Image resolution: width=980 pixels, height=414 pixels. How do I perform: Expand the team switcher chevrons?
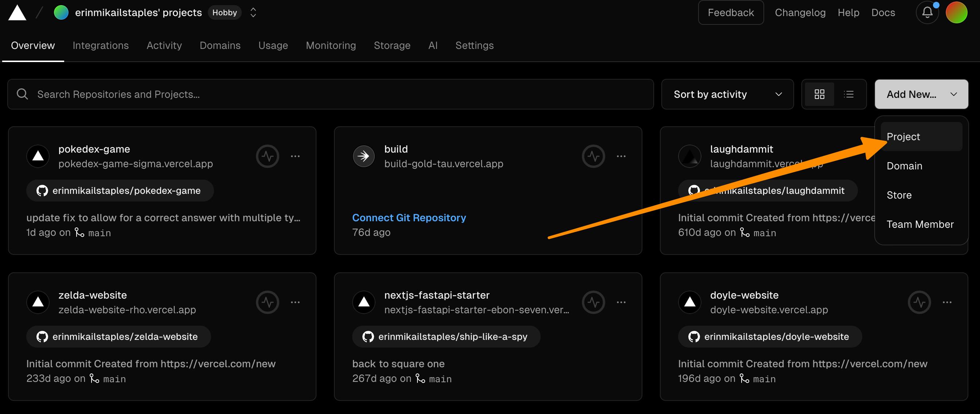[253, 12]
